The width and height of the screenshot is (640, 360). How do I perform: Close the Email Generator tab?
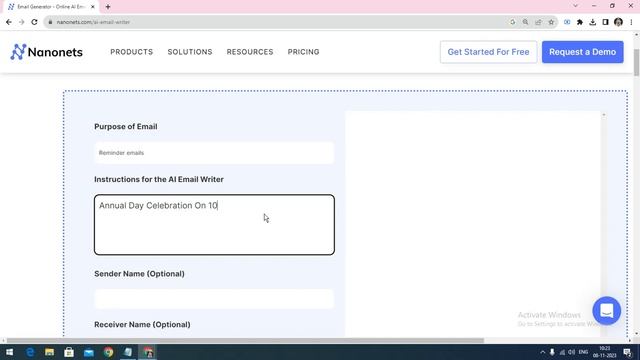(93, 7)
